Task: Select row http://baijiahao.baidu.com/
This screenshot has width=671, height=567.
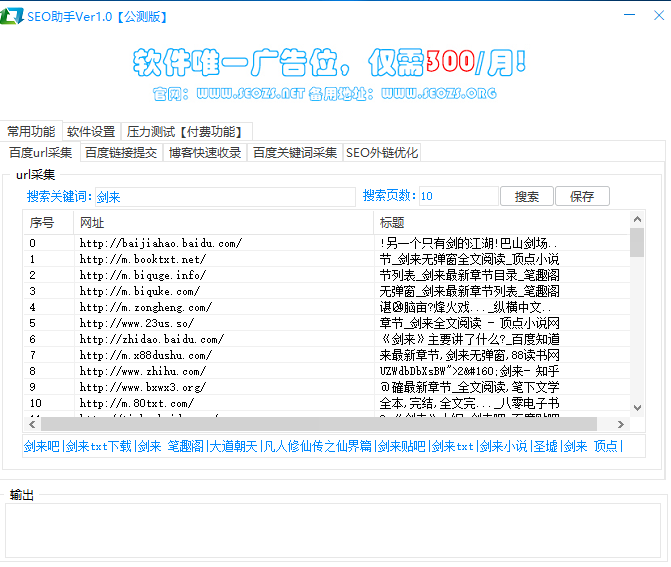Action: click(327, 243)
